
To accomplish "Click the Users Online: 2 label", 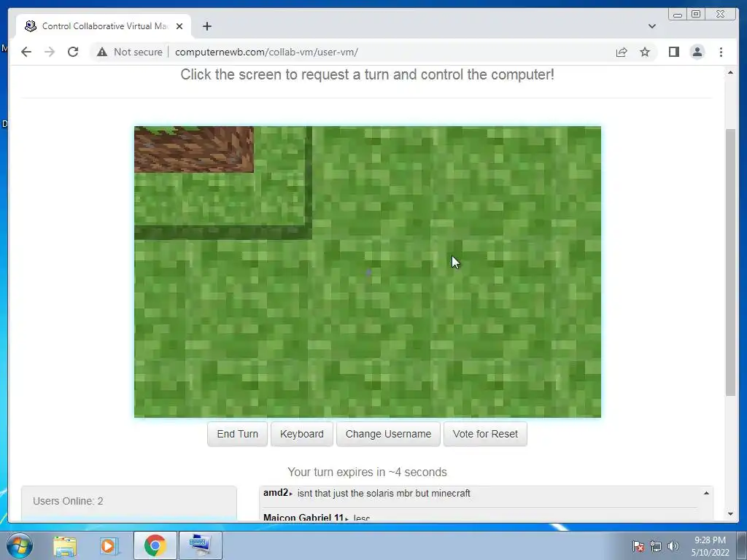I will tap(68, 501).
